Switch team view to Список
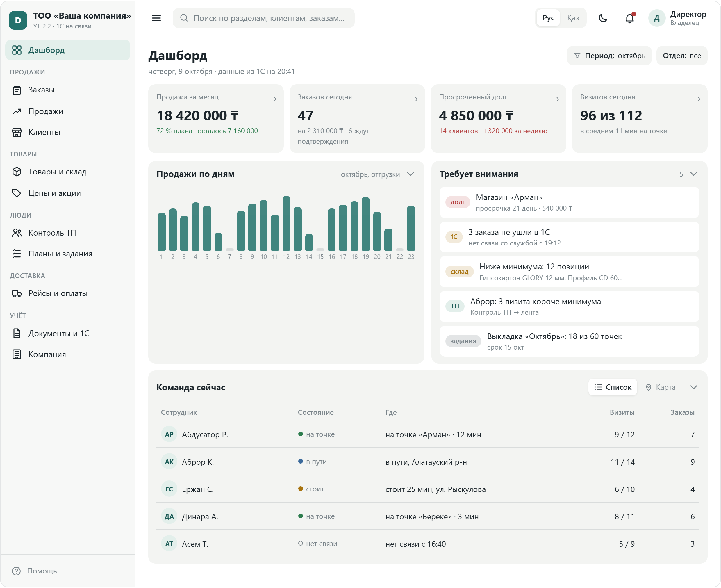Image resolution: width=721 pixels, height=588 pixels. pos(613,387)
